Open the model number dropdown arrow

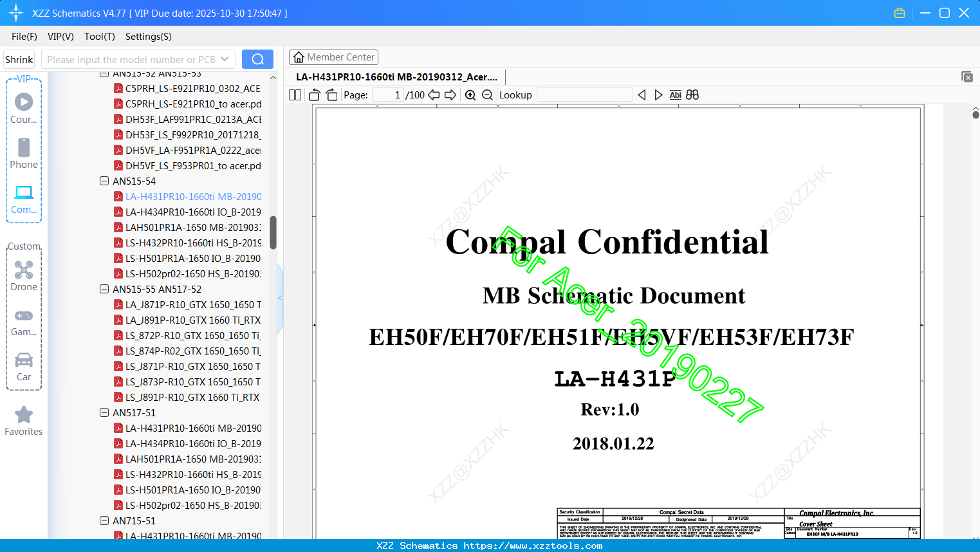point(225,59)
